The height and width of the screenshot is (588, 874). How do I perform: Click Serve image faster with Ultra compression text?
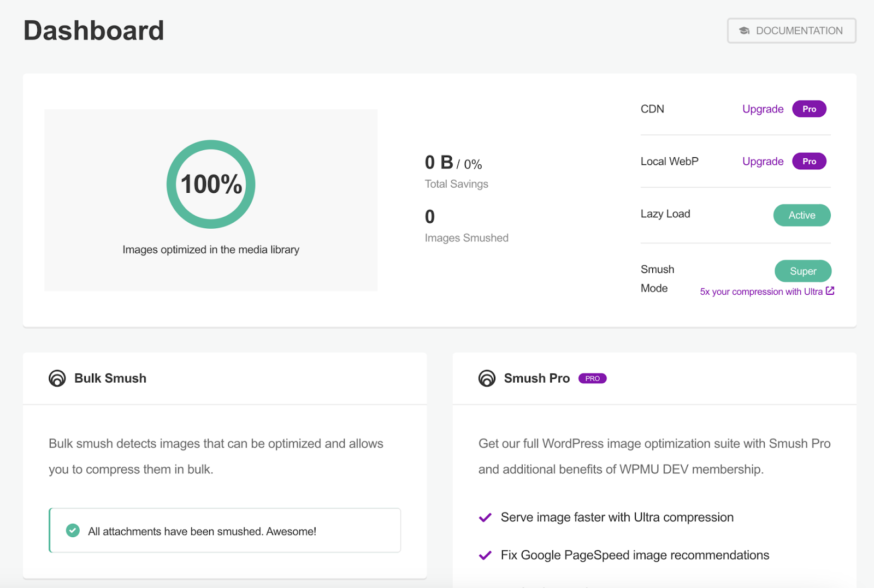pyautogui.click(x=617, y=517)
